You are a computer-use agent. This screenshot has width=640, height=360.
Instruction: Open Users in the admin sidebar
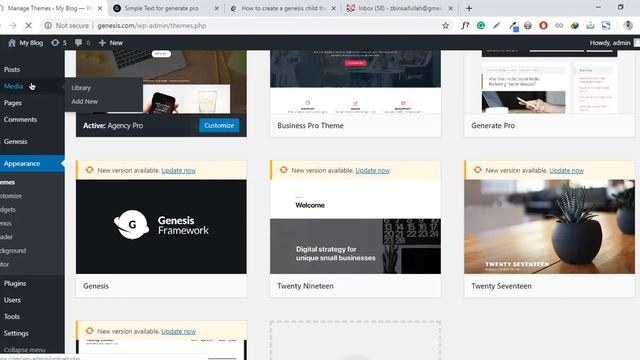(12, 300)
